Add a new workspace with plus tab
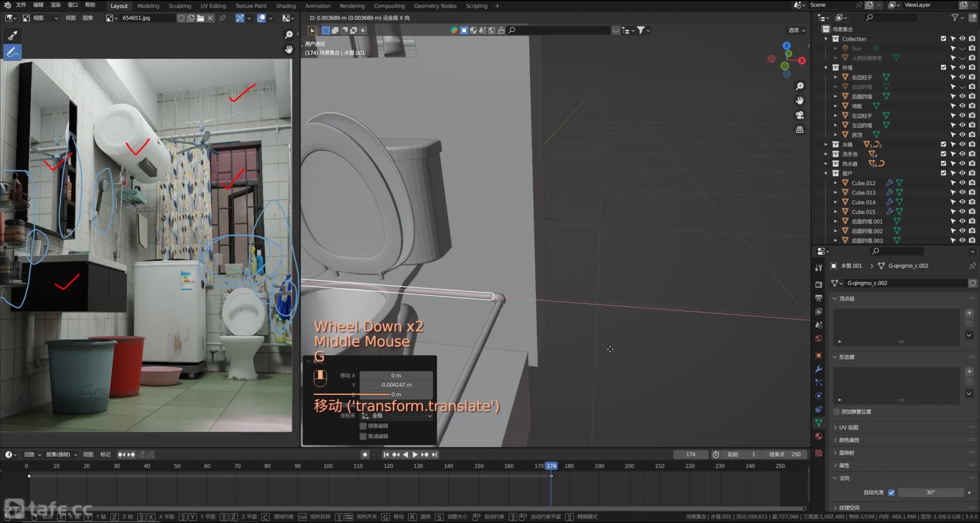 (497, 6)
